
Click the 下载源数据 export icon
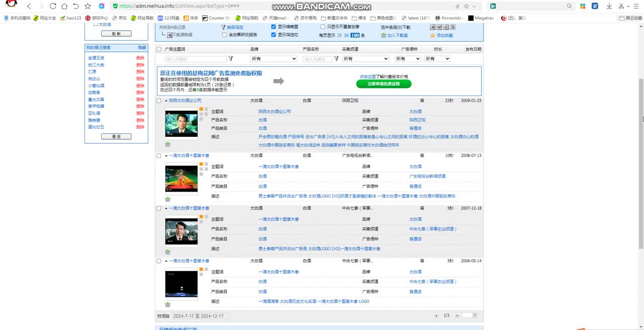coord(170,35)
